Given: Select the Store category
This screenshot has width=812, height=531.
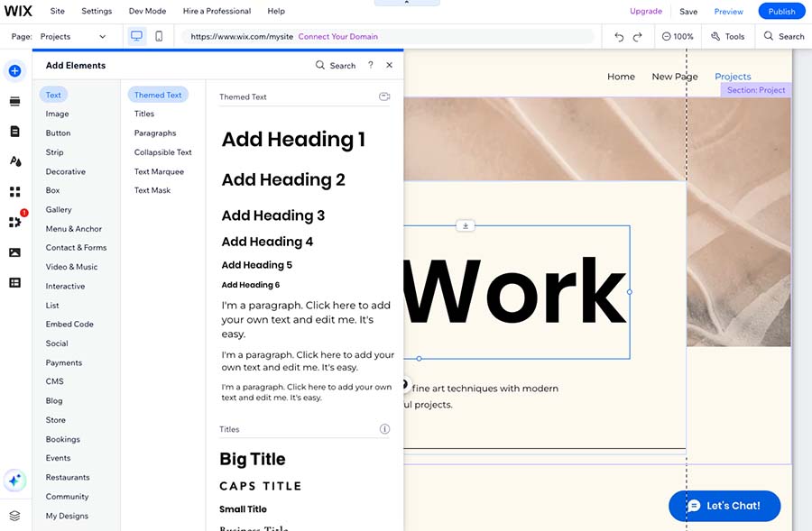Looking at the screenshot, I should (55, 420).
